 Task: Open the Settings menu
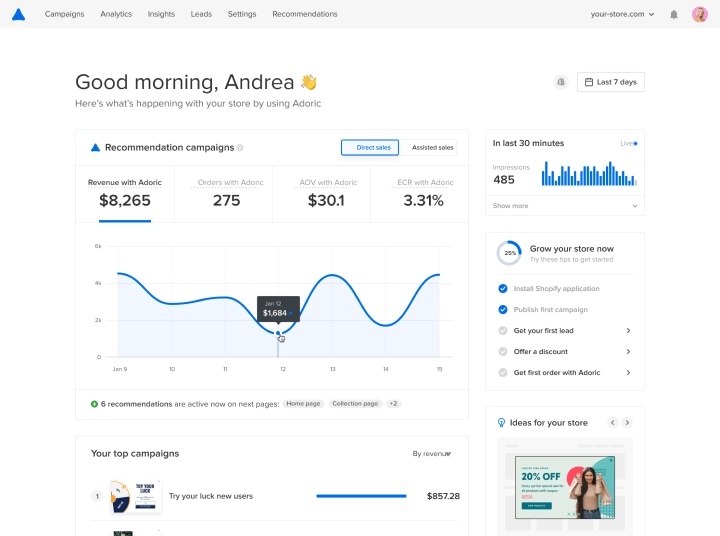tap(242, 14)
